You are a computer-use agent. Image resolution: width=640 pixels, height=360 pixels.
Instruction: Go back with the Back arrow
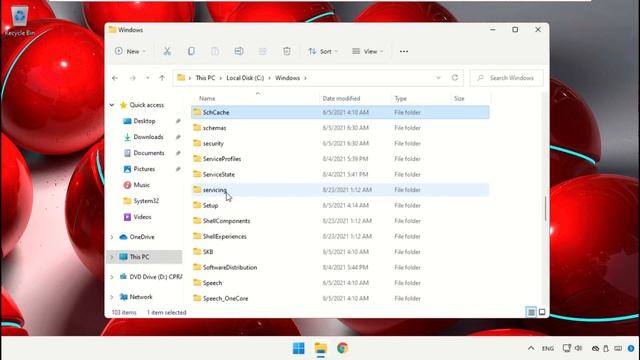pyautogui.click(x=115, y=78)
